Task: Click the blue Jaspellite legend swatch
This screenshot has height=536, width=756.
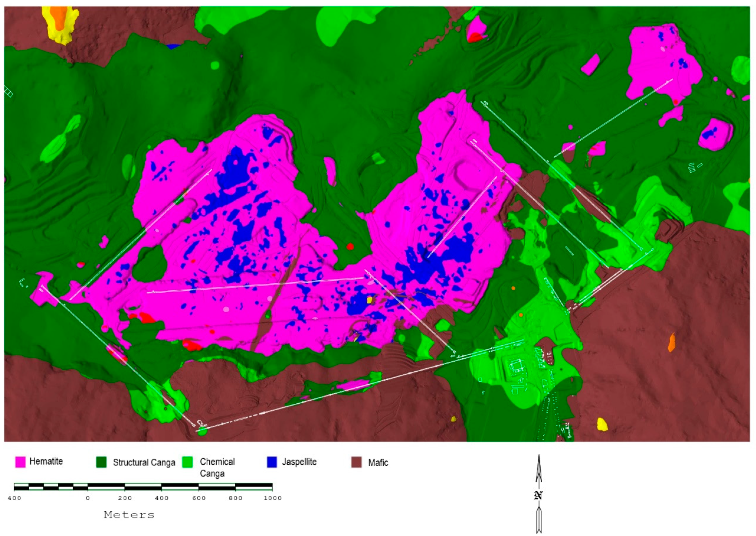Action: click(272, 462)
